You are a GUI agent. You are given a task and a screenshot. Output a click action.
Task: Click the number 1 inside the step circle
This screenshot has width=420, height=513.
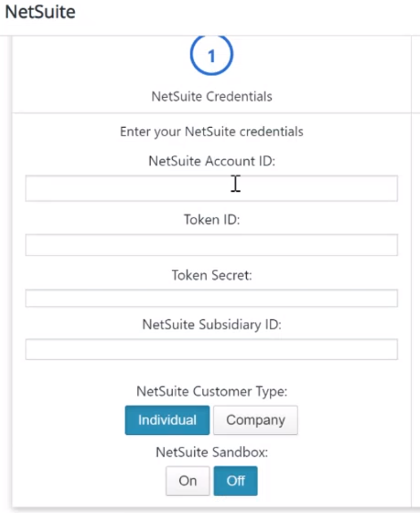point(212,55)
